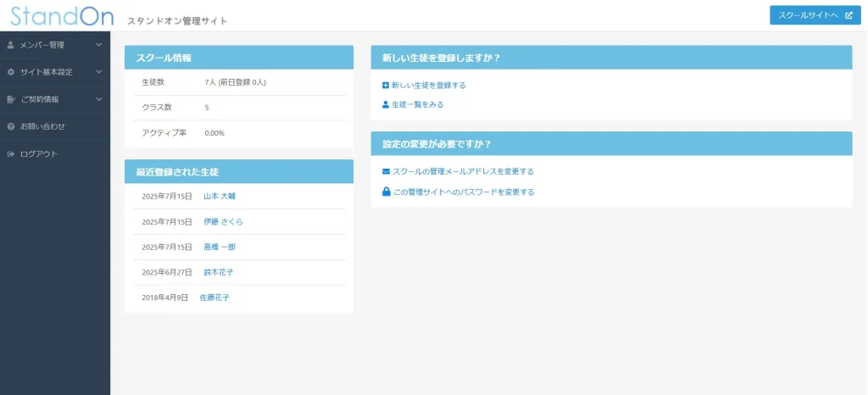
Task: Click the スクール情報 panel header
Action: [x=239, y=58]
